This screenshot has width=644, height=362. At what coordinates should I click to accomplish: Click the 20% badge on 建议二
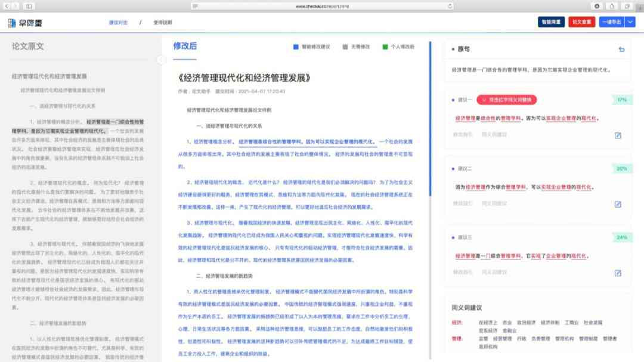click(x=622, y=168)
